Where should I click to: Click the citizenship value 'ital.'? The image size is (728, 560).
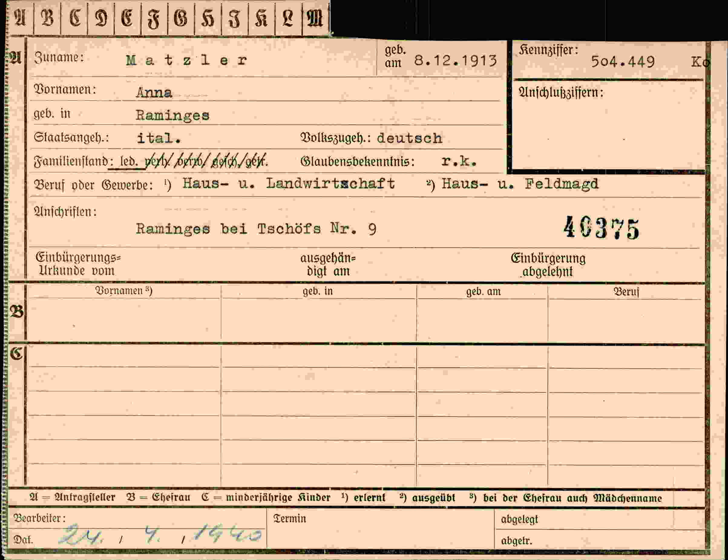point(159,138)
